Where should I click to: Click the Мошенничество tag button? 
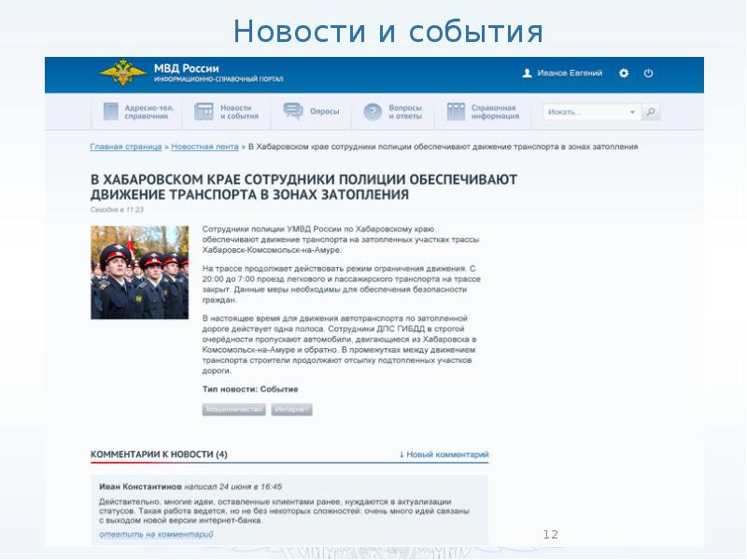(x=233, y=410)
